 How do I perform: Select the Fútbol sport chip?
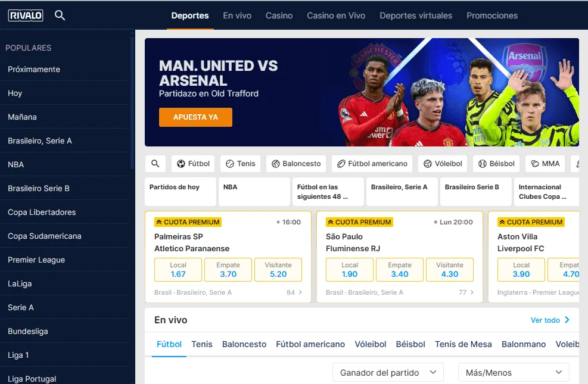pyautogui.click(x=193, y=164)
